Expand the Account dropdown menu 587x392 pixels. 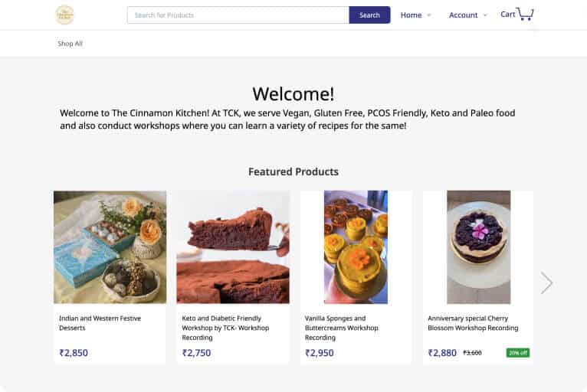click(467, 15)
